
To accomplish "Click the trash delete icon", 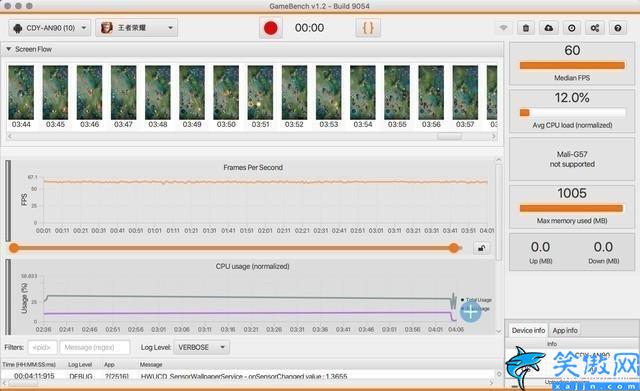I will (x=526, y=28).
